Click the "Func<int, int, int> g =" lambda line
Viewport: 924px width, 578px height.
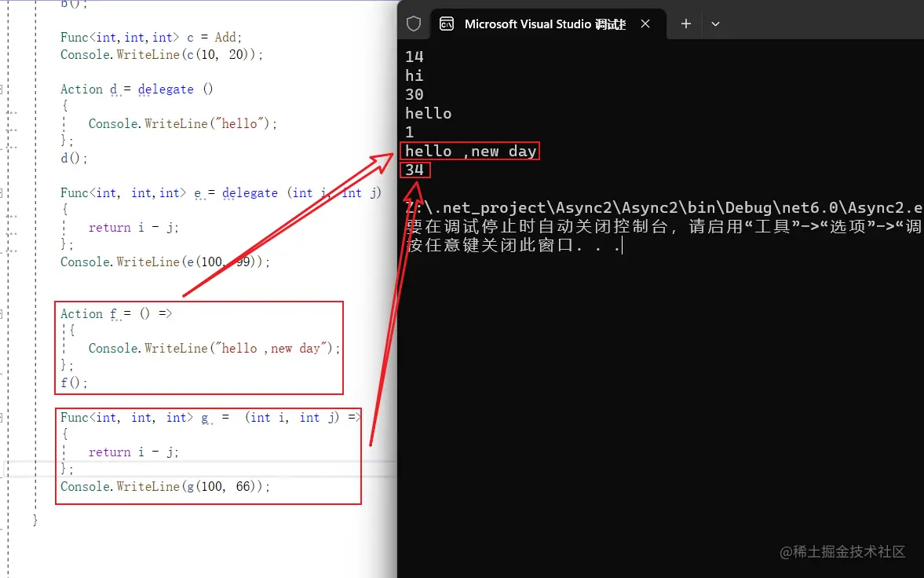click(x=210, y=418)
